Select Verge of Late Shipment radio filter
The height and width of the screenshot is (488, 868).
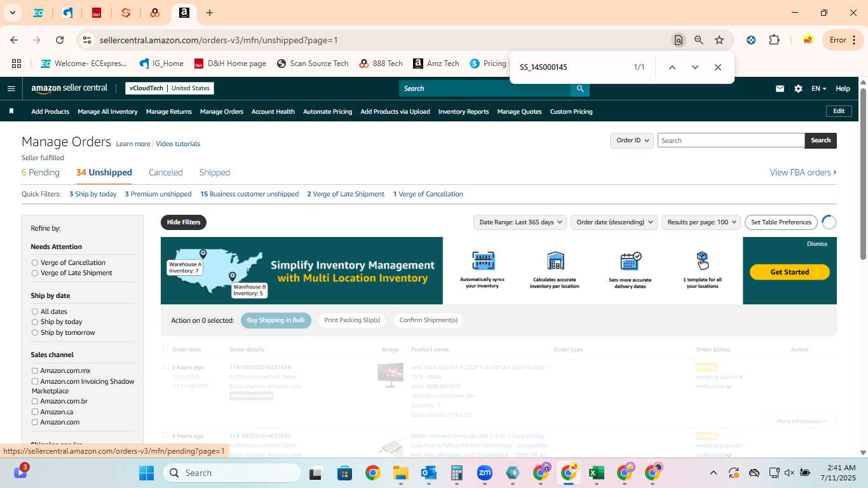(x=35, y=273)
